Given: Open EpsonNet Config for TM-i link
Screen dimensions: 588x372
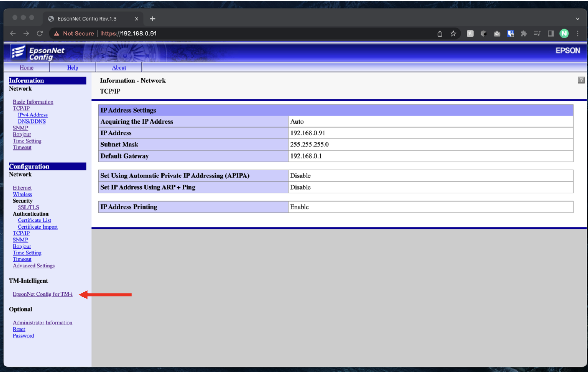Looking at the screenshot, I should 43,294.
